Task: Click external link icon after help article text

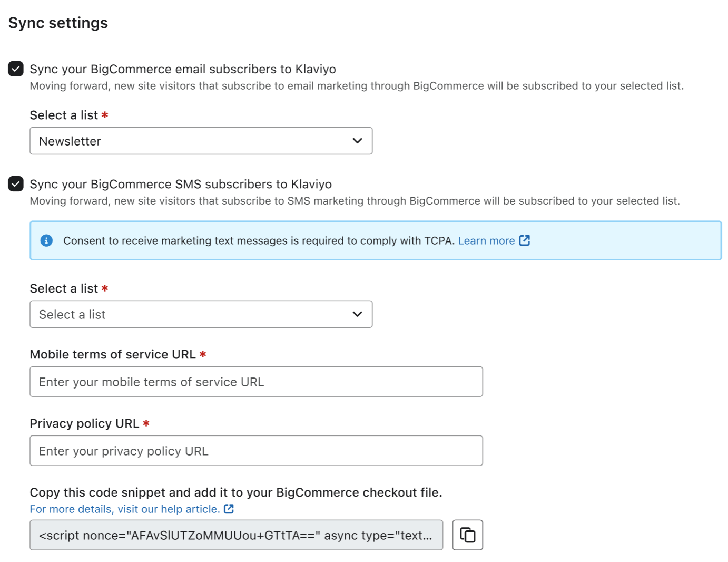Action: pyautogui.click(x=229, y=509)
